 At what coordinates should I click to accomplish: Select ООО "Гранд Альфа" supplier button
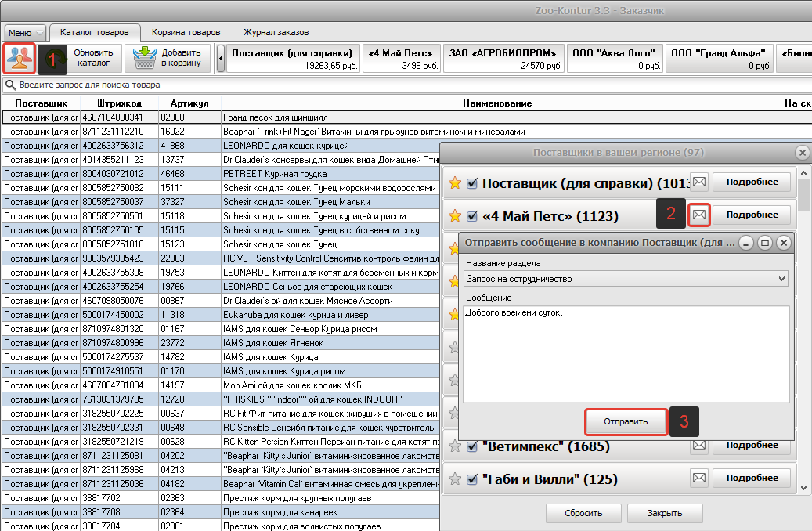coord(719,59)
